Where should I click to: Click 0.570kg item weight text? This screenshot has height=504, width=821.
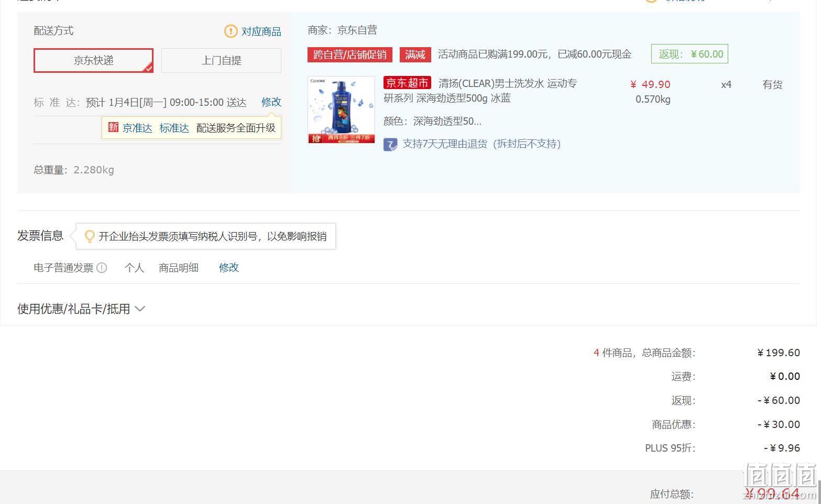tap(653, 99)
